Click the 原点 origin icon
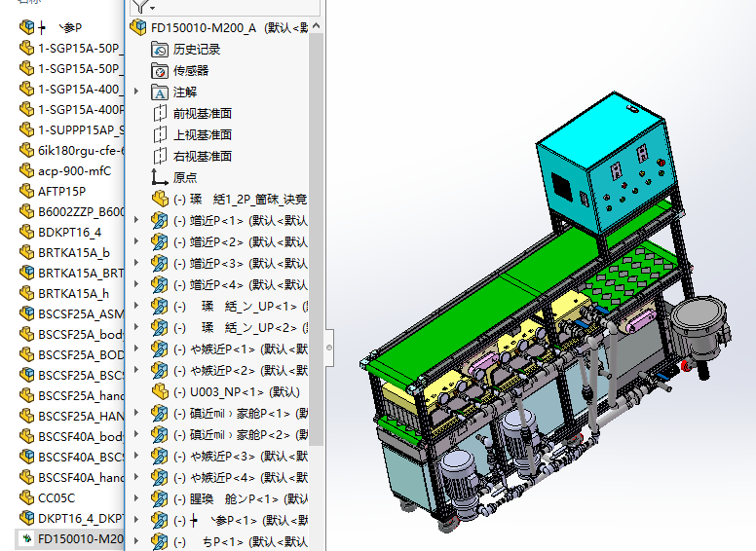The height and width of the screenshot is (551, 756). pos(160,177)
